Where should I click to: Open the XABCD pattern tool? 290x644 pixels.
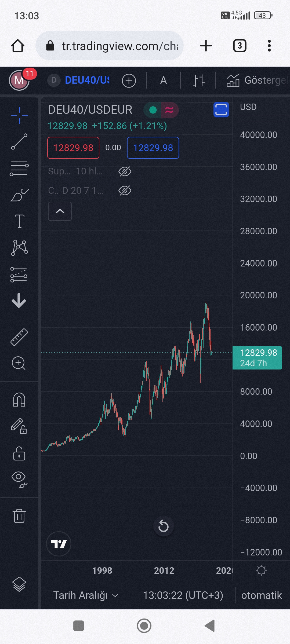[19, 247]
